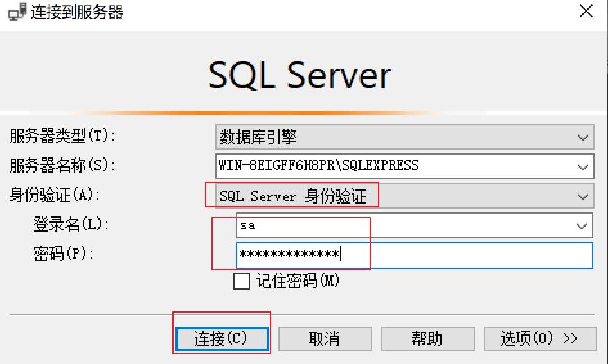The height and width of the screenshot is (364, 608).
Task: Click the 登录名(L) label
Action: [x=71, y=224]
